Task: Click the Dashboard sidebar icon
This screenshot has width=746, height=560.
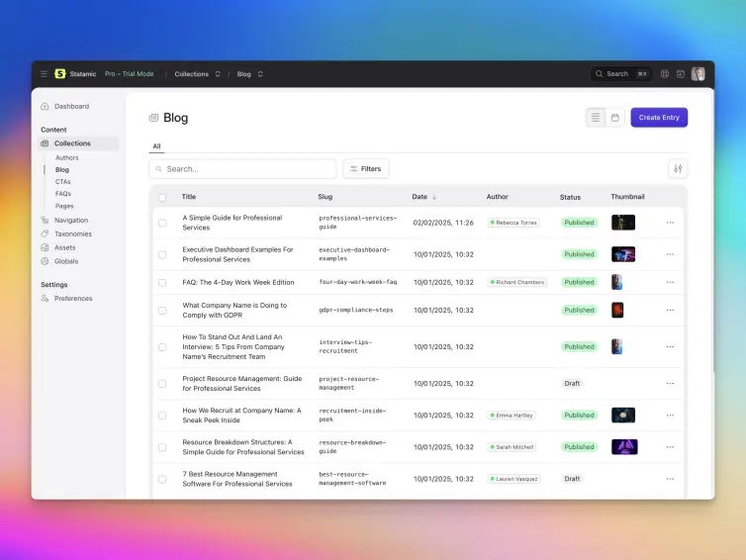Action: coord(45,106)
